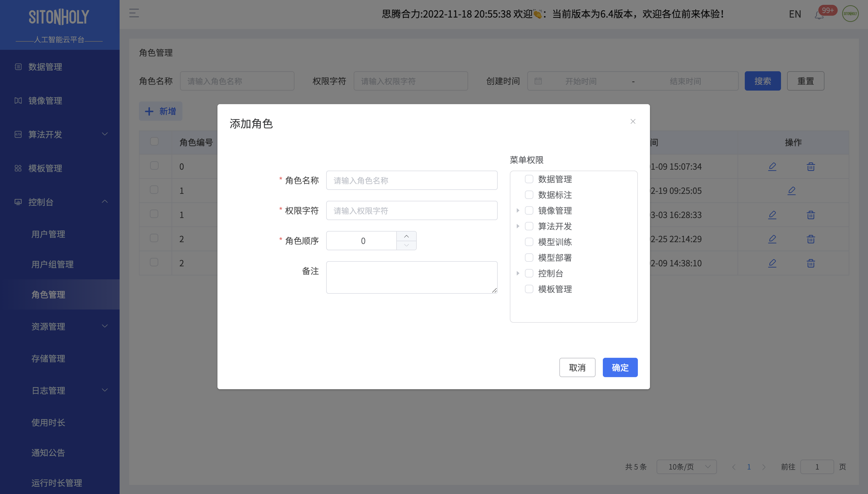This screenshot has width=868, height=494.
Task: Check the 控制台 menu permission box
Action: pyautogui.click(x=529, y=273)
